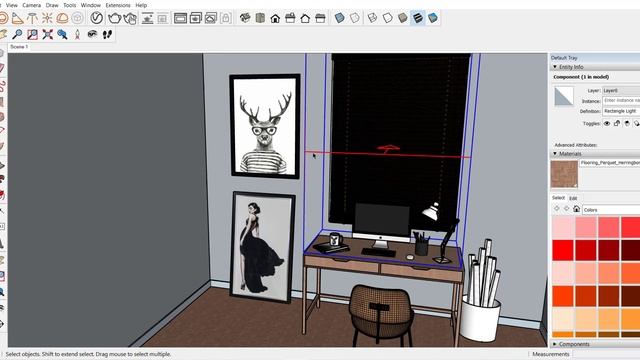Screen dimensions: 640x360
Task: Select the Position Camera tool
Action: pyautogui.click(x=77, y=34)
